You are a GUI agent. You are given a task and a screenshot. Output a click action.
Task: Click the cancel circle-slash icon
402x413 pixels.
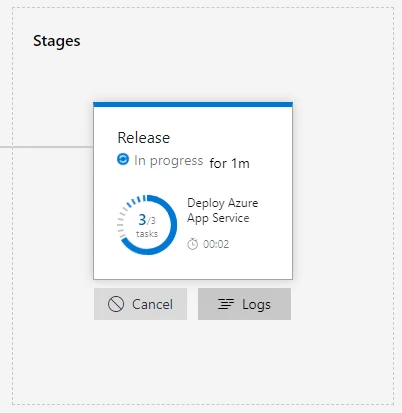[x=116, y=304]
